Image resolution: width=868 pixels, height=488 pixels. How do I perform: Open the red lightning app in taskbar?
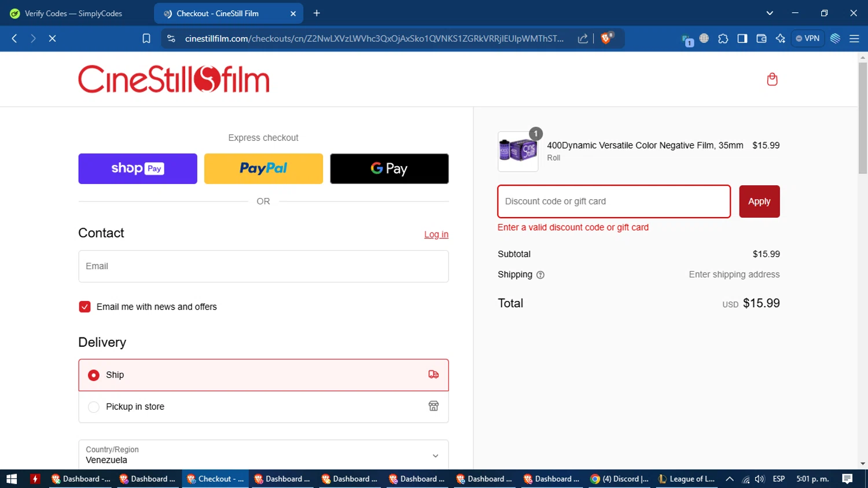35,479
